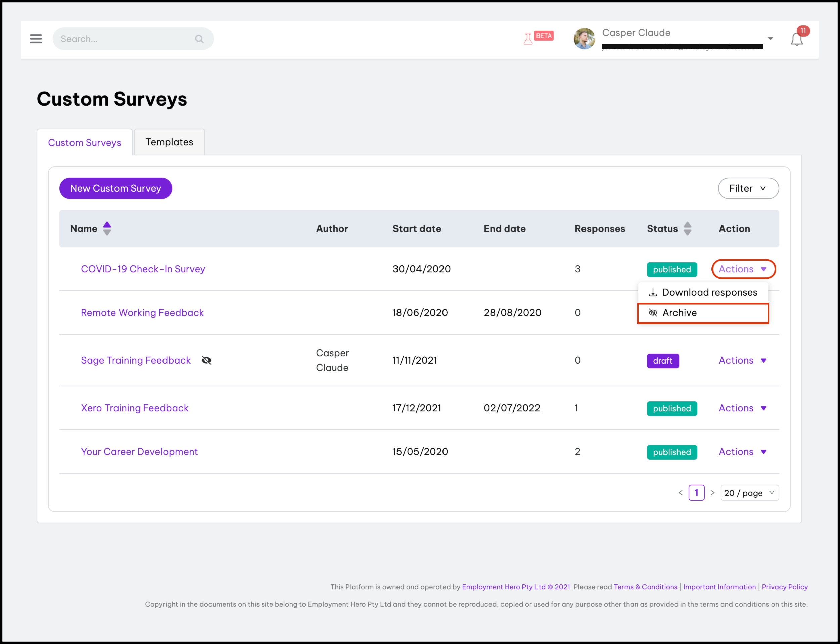The height and width of the screenshot is (644, 840).
Task: Click hidden-eye icon beside Sage Training Feedback
Action: [x=206, y=360]
